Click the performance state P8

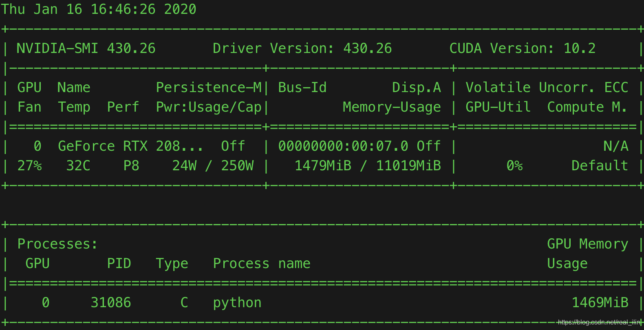[x=131, y=165]
